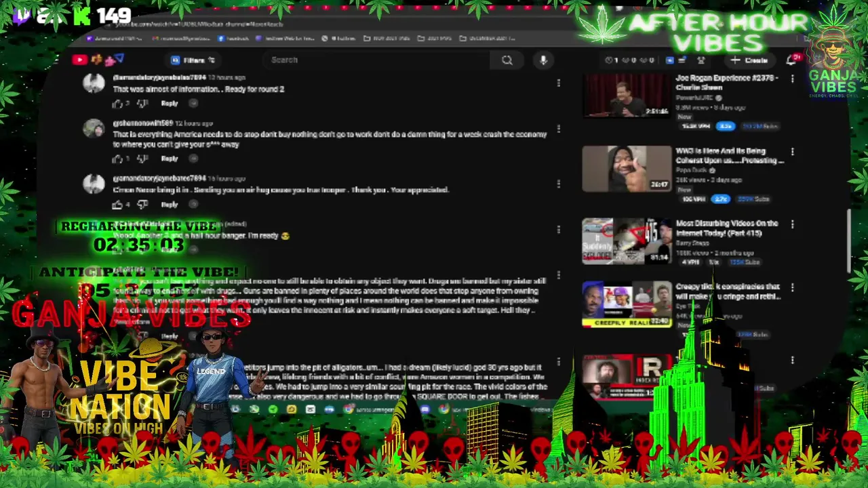Open menu for Joe Rogan Experience video

[792, 79]
